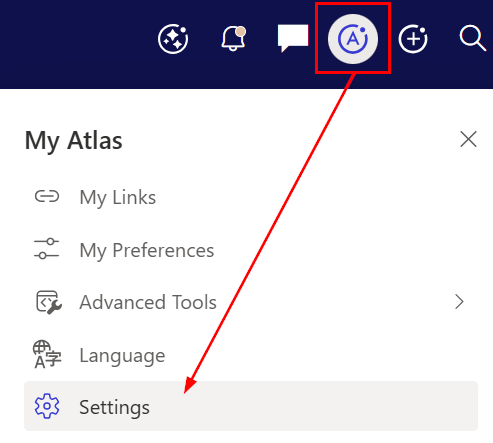Open notifications bell icon
The image size is (493, 443).
pos(233,39)
